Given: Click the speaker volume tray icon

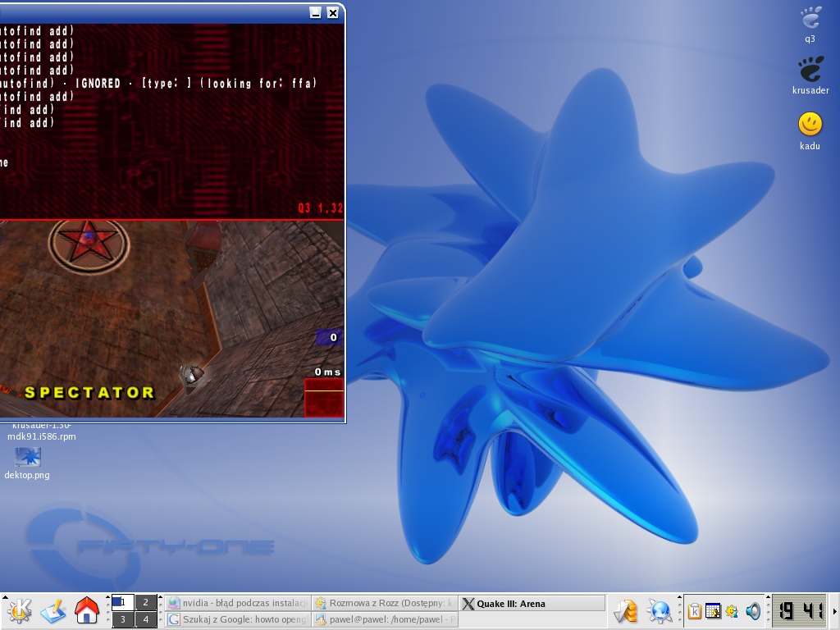Looking at the screenshot, I should pyautogui.click(x=753, y=611).
